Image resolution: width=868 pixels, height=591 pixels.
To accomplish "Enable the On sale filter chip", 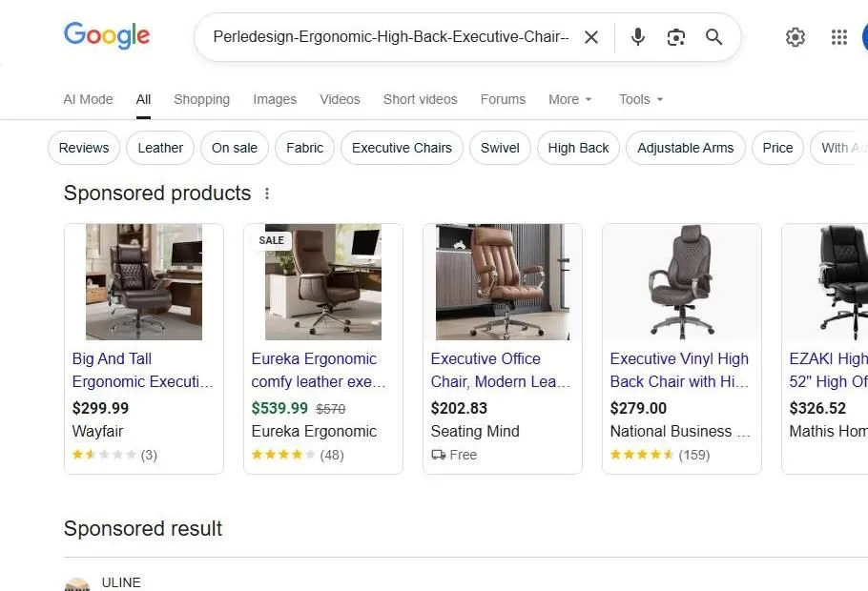I will (234, 148).
